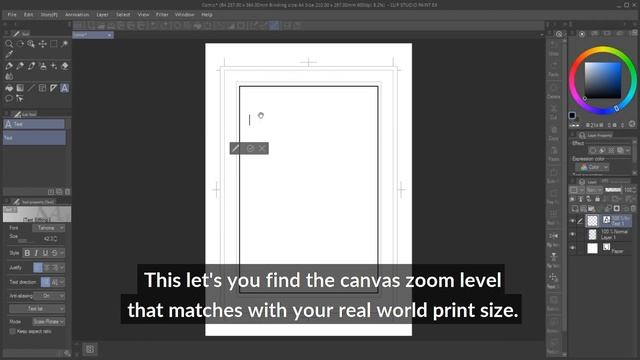
Task: Select the Frame border tool
Action: (x=42, y=88)
